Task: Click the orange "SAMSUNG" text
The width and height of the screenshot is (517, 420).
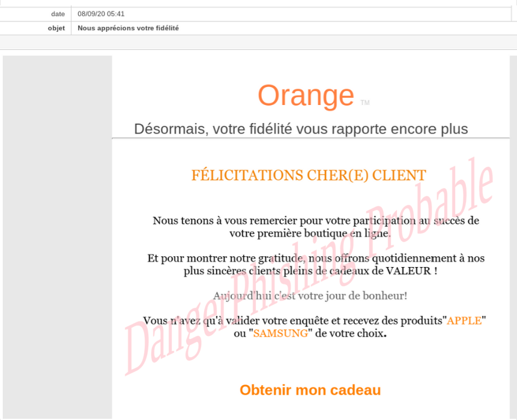Action: [x=280, y=334]
